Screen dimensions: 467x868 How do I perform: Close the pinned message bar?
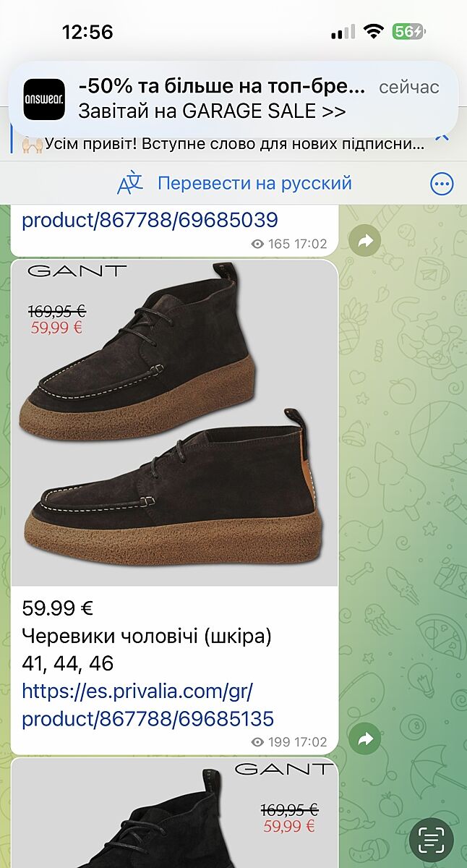coord(442,135)
